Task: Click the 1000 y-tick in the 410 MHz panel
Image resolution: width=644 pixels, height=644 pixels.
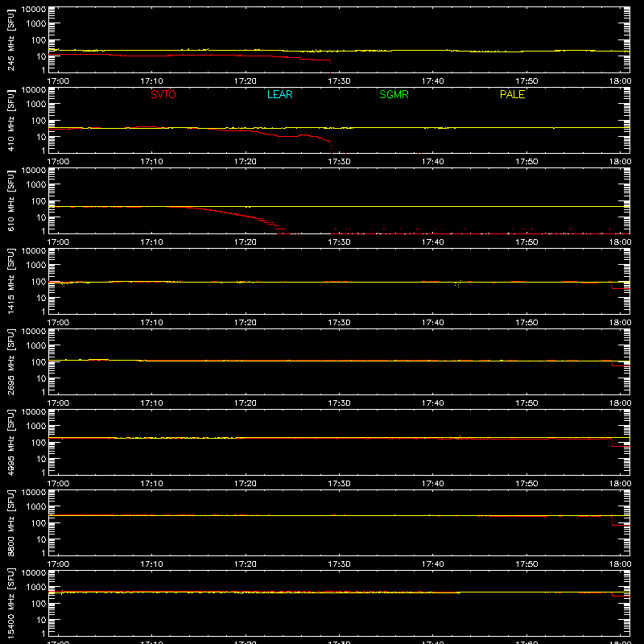Action: [x=36, y=104]
